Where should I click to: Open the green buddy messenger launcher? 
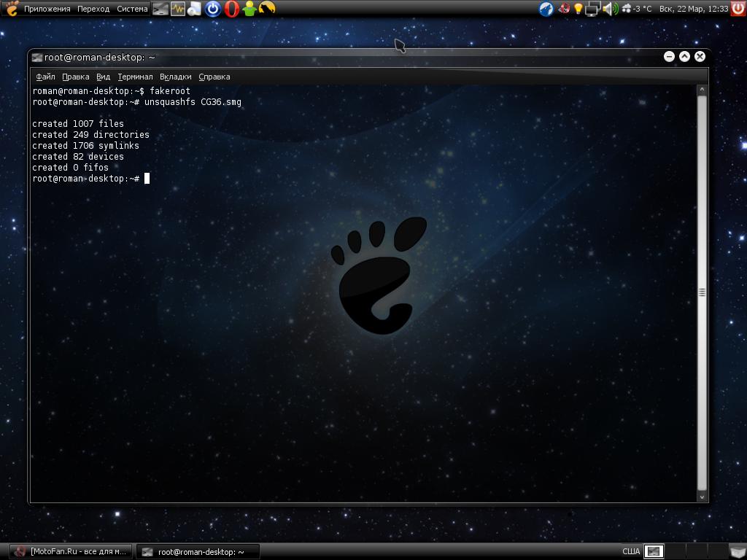(x=249, y=9)
